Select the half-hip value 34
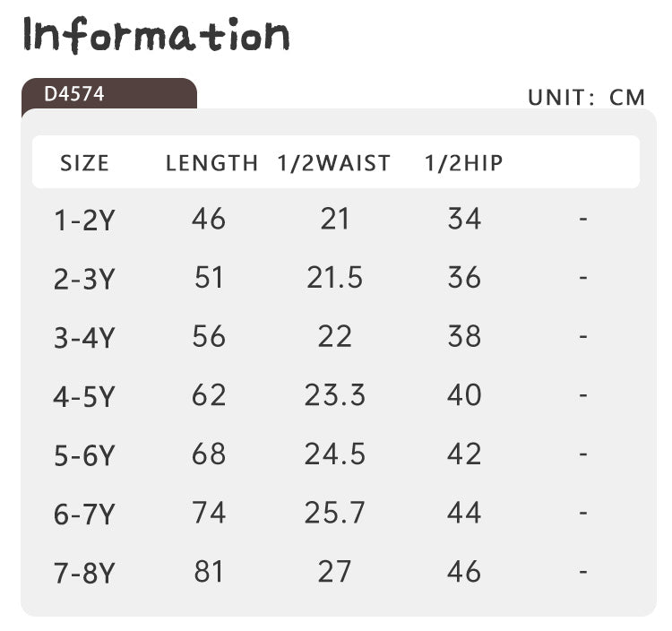The height and width of the screenshot is (631, 672). (x=464, y=219)
